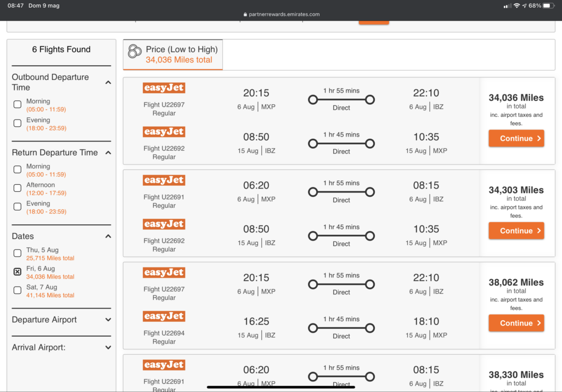Tap the 08:47 clock in status bar
The width and height of the screenshot is (562, 392).
click(15, 5)
